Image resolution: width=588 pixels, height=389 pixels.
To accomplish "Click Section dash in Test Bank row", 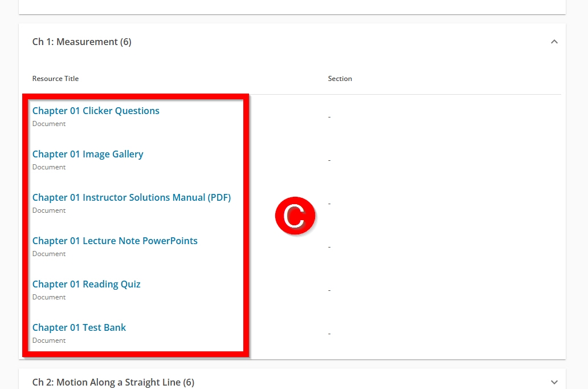I will 329,334.
